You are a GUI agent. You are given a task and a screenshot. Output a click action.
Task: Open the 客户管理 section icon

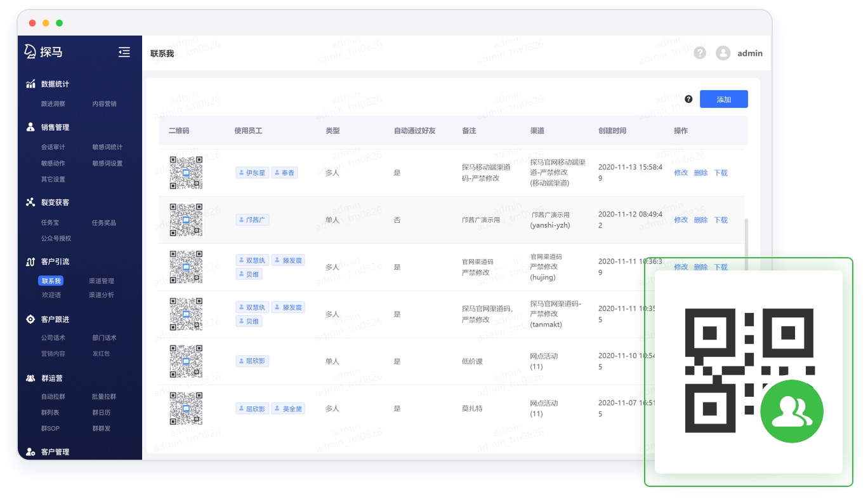pyautogui.click(x=30, y=452)
